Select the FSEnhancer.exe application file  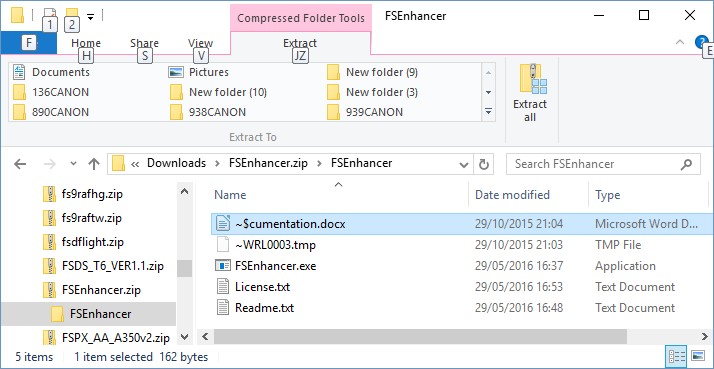[275, 266]
